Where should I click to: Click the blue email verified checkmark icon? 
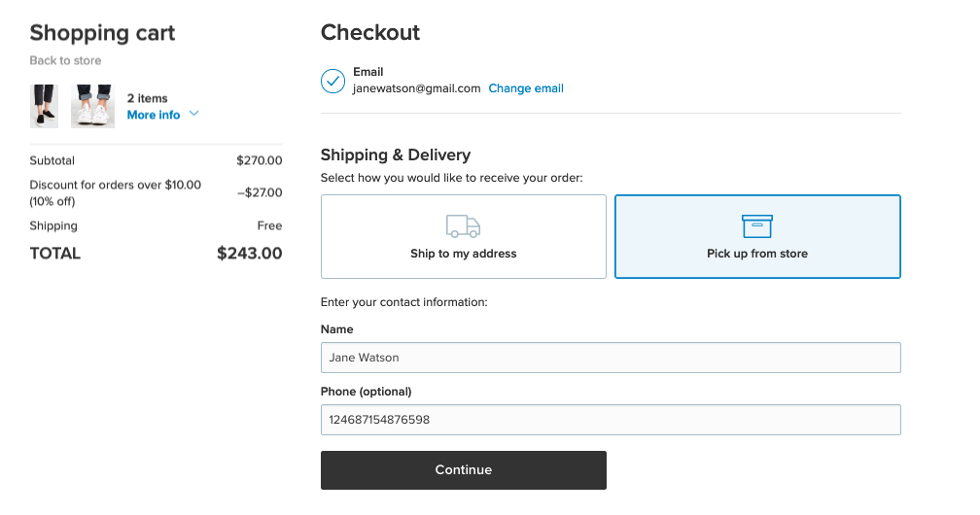332,82
